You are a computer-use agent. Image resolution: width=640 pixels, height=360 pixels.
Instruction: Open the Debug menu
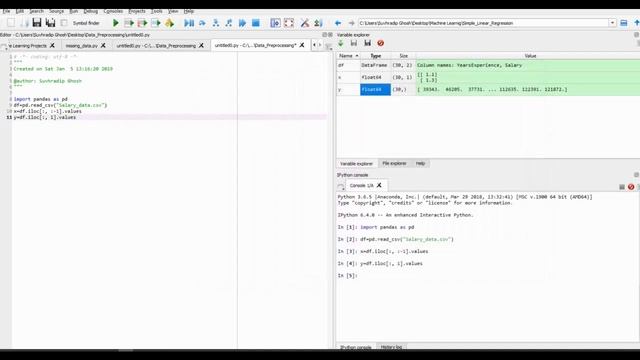(x=91, y=11)
